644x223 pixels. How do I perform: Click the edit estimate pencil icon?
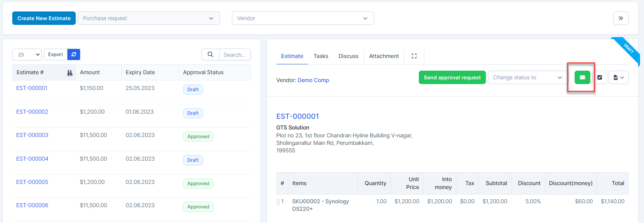click(x=599, y=77)
